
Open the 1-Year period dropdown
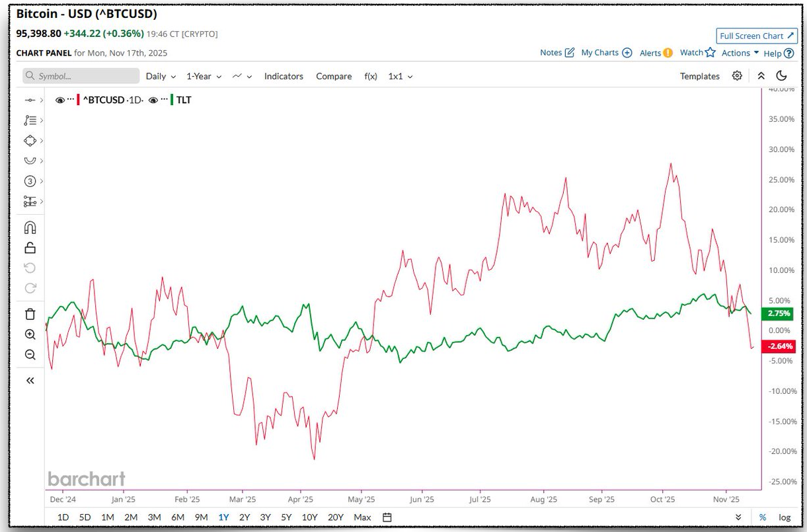coord(204,76)
